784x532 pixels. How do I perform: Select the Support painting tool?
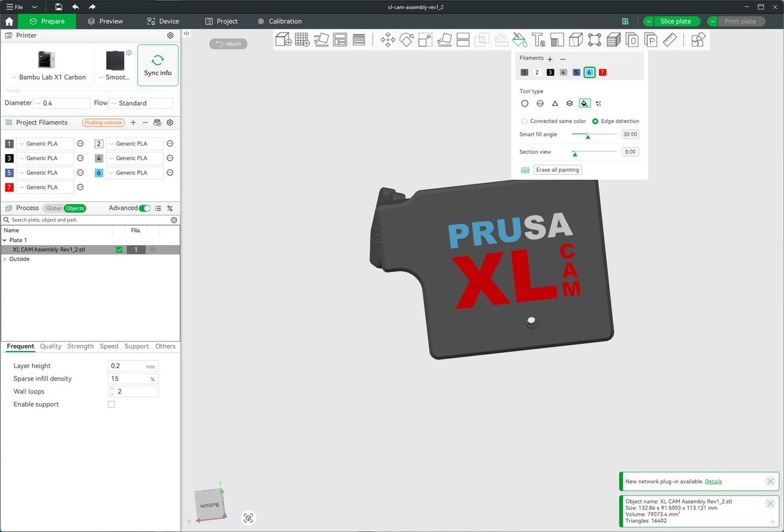[557, 39]
